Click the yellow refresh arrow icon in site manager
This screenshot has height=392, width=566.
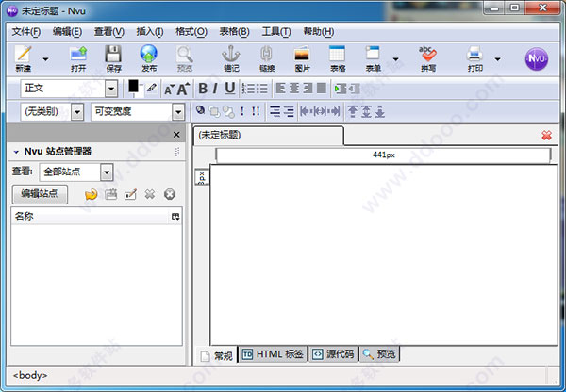(91, 195)
